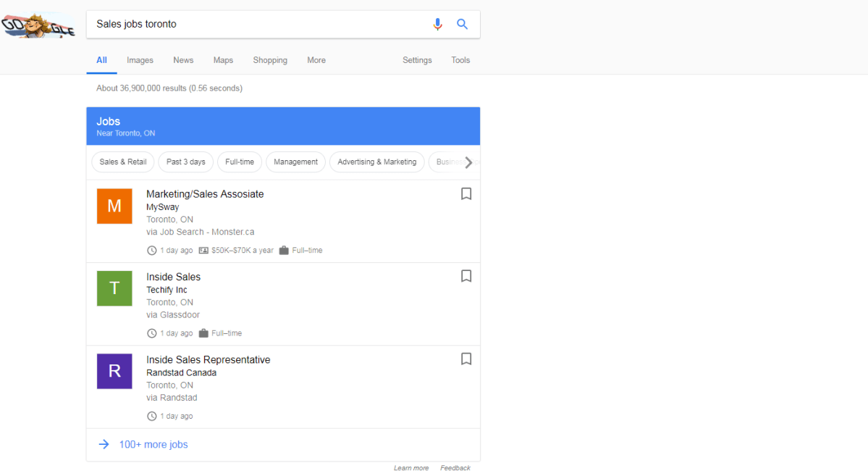Switch to the News tab
868x476 pixels.
(x=183, y=60)
